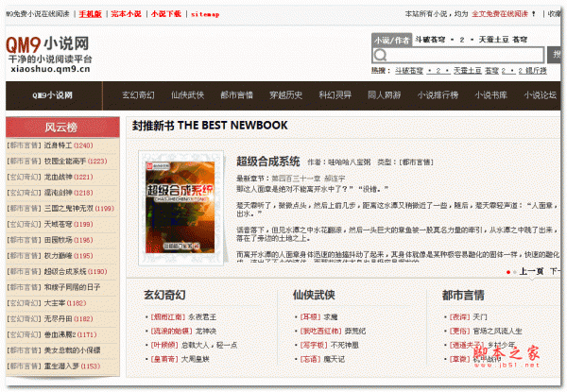Open novel 求魔 by 耳根
This screenshot has width=567, height=392.
click(331, 317)
